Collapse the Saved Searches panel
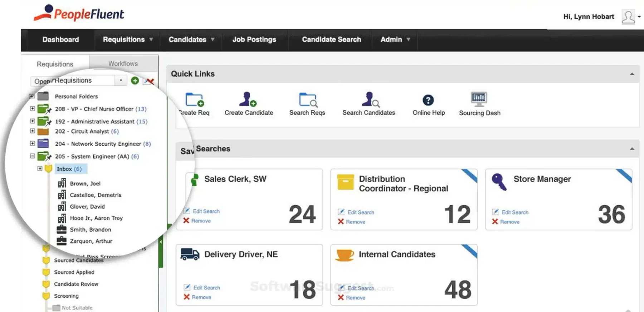The image size is (644, 312). coord(632,149)
